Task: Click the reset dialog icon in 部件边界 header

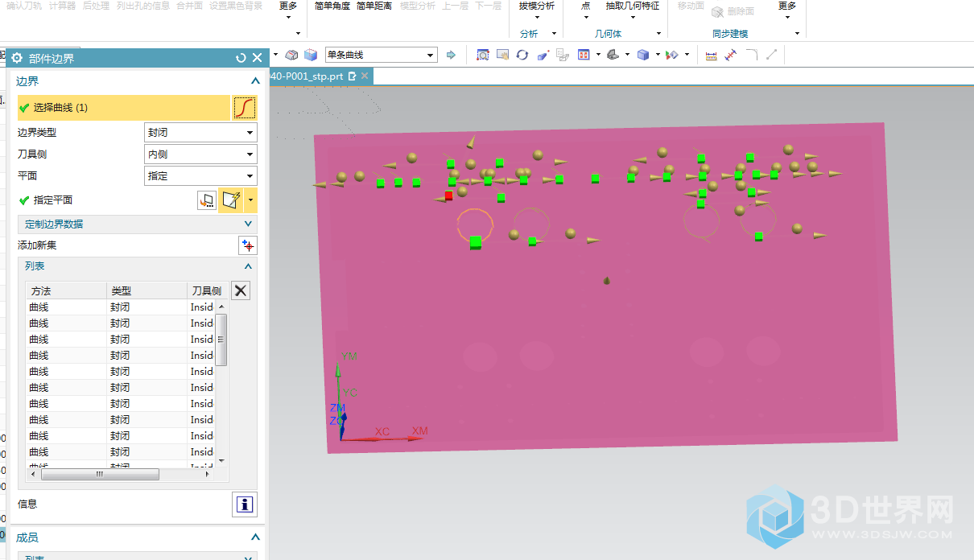Action: pyautogui.click(x=241, y=58)
